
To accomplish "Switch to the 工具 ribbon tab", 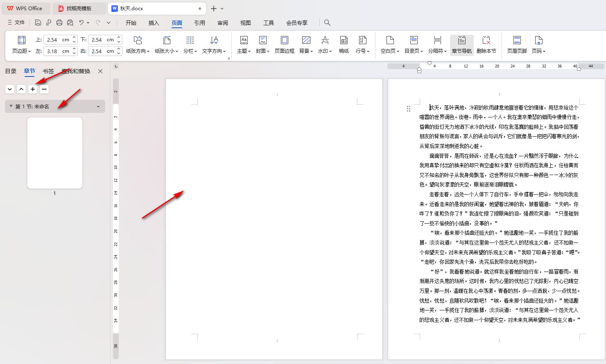I will [x=269, y=23].
